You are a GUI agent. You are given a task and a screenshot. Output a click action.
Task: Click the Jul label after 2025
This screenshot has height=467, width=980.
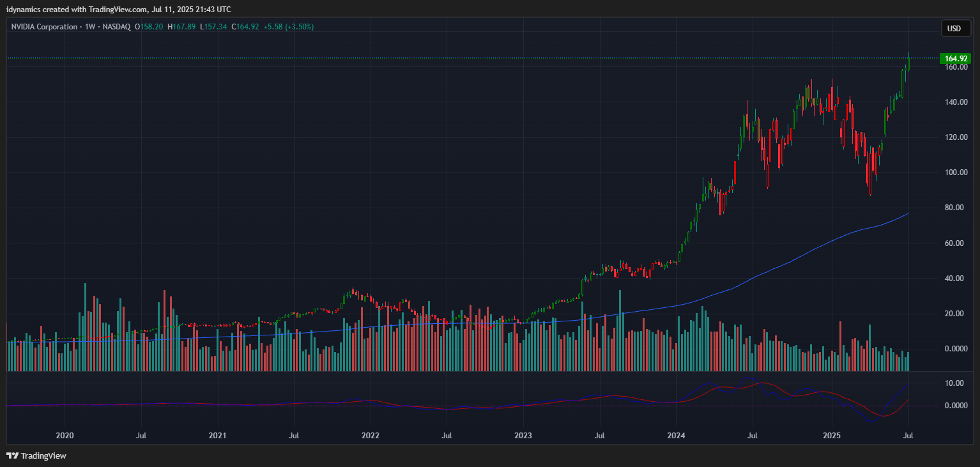(x=908, y=436)
